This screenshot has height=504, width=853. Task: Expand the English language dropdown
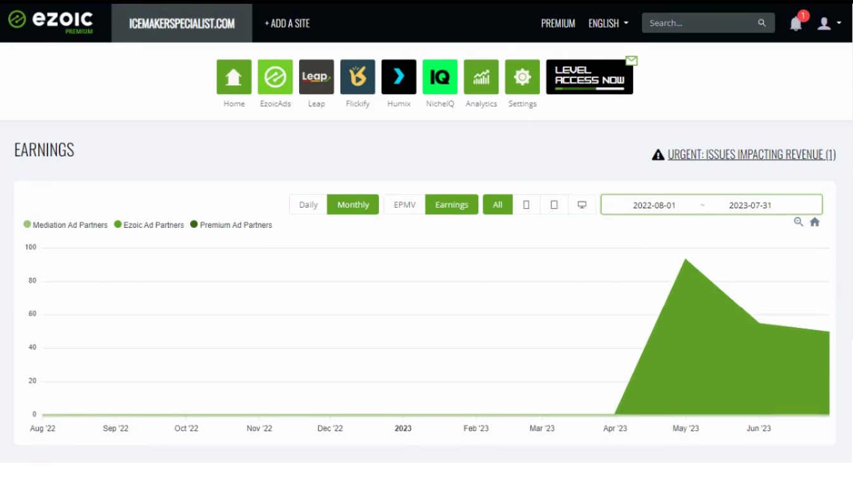click(608, 23)
